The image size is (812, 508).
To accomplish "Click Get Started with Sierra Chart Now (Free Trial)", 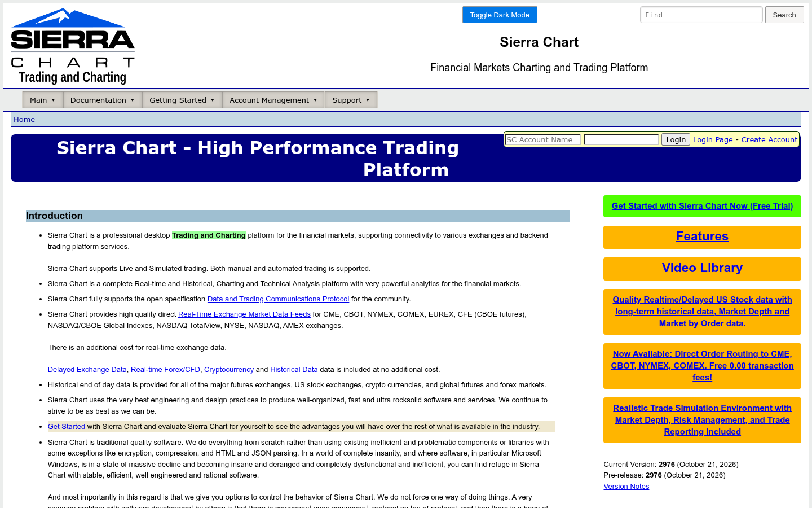I will point(702,206).
